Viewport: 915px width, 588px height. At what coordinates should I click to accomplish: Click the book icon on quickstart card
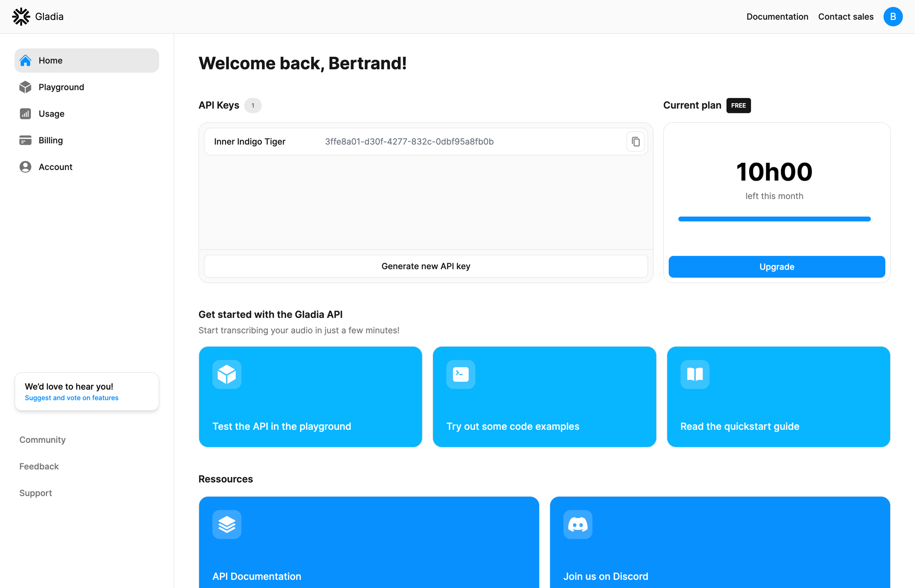click(695, 374)
